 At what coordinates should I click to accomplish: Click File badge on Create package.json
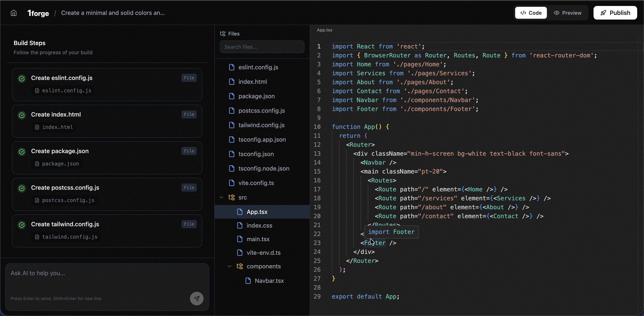point(189,151)
